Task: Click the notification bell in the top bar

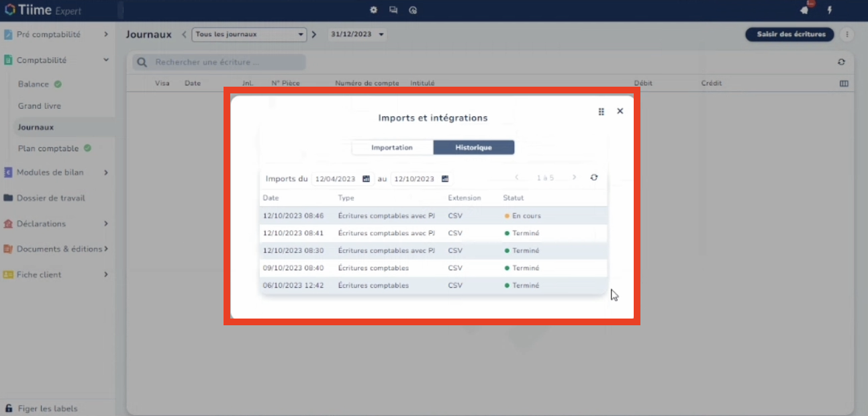Action: pos(805,9)
